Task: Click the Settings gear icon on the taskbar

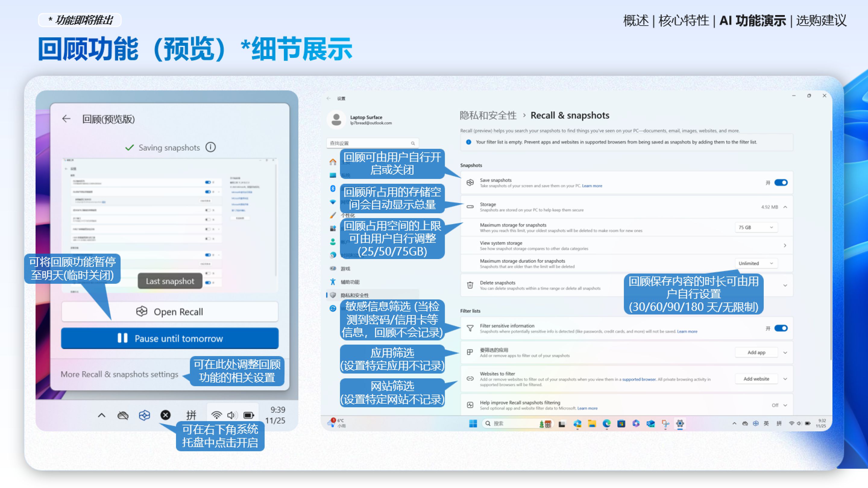Action: 680,424
